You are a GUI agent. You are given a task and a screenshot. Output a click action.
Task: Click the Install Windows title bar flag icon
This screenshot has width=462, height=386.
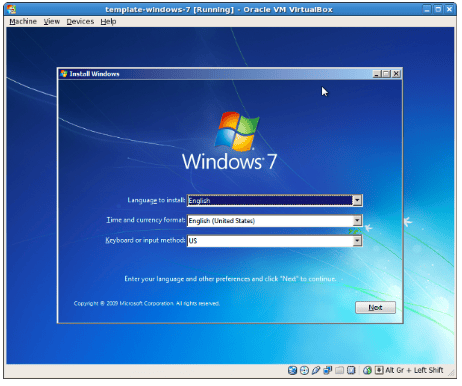coord(63,74)
